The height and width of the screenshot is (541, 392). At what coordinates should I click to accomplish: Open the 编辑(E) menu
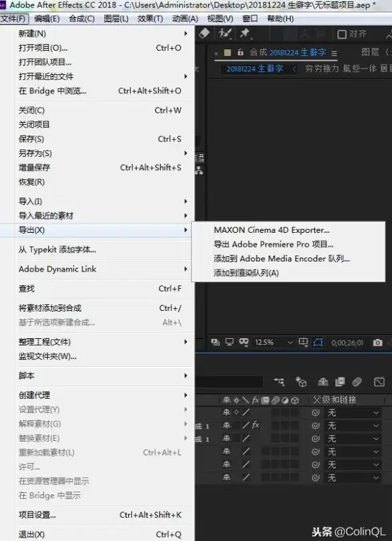pos(47,18)
